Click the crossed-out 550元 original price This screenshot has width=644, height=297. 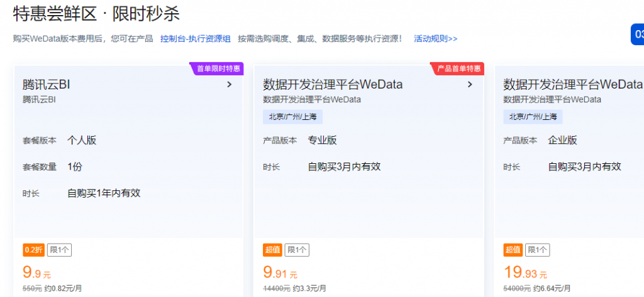[x=32, y=288]
